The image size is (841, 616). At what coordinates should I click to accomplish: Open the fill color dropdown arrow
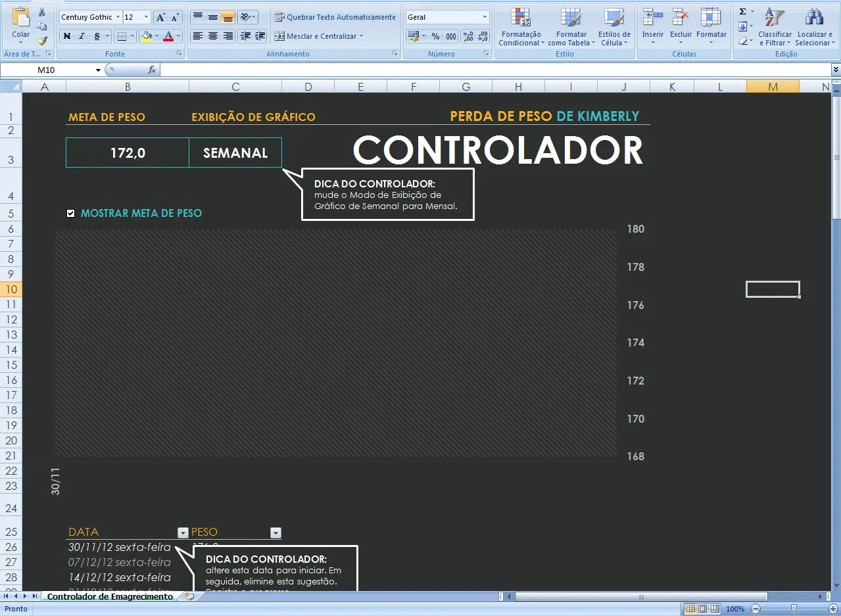click(156, 36)
